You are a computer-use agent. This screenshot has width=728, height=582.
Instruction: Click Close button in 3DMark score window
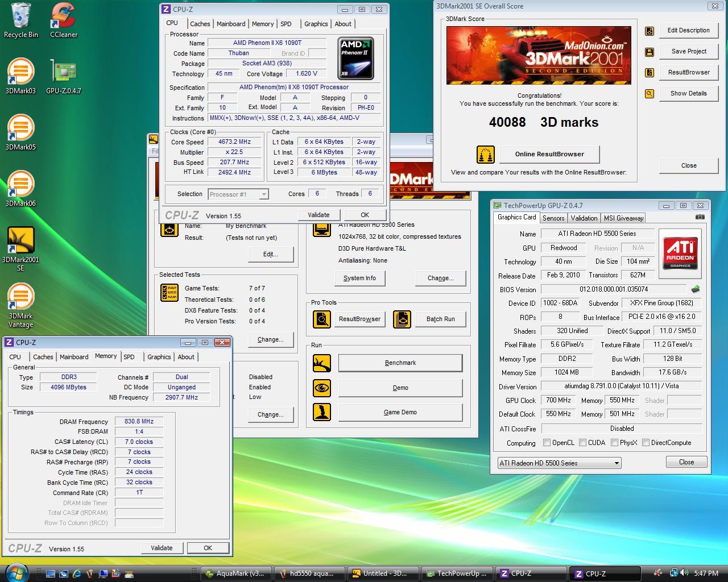coord(689,165)
